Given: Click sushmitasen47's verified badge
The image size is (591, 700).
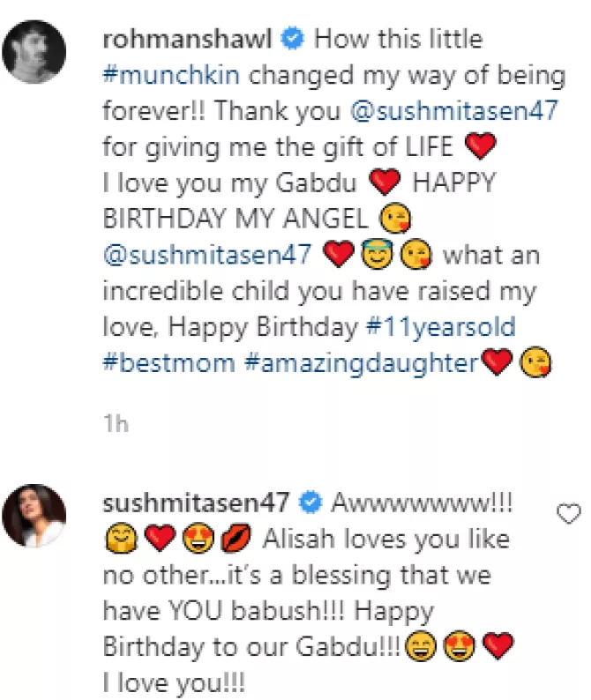Looking at the screenshot, I should [x=308, y=503].
